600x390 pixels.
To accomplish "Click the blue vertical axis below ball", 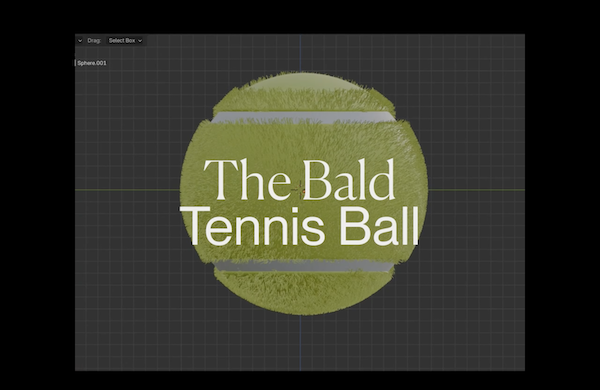I will pyautogui.click(x=300, y=343).
